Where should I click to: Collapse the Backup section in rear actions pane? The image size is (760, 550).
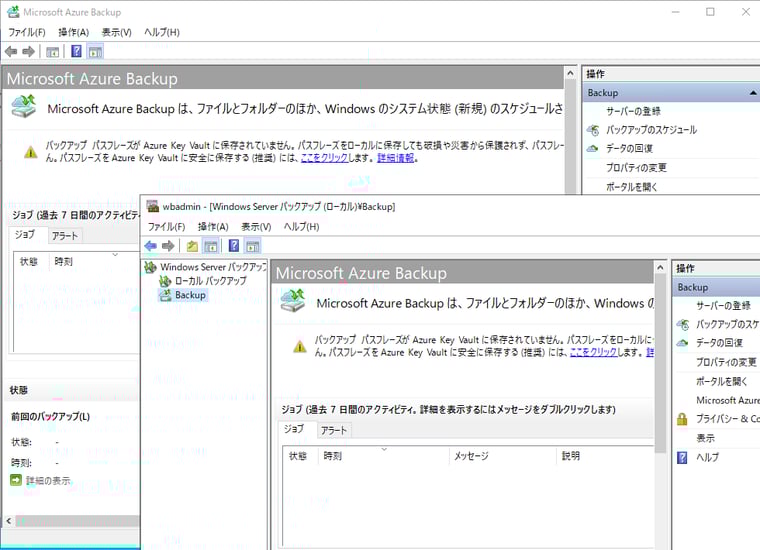[752, 93]
